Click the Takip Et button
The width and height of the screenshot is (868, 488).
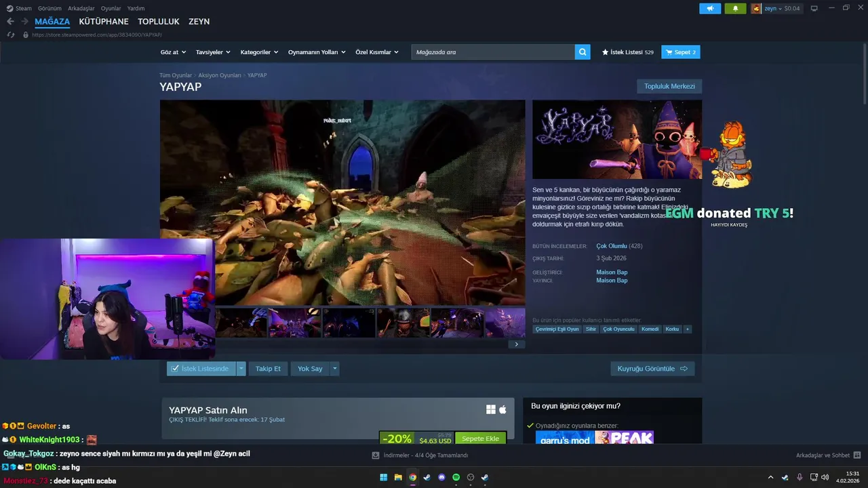pyautogui.click(x=268, y=369)
